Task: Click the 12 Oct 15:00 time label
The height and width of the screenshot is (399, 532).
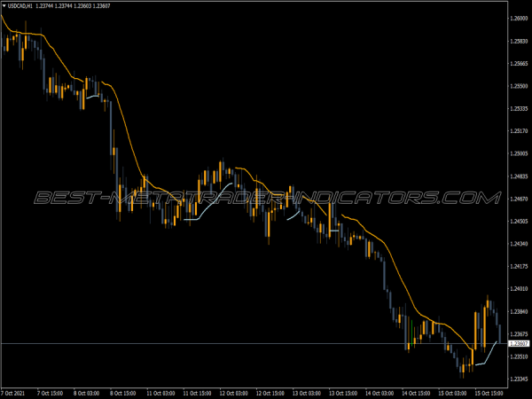Action: 270,393
